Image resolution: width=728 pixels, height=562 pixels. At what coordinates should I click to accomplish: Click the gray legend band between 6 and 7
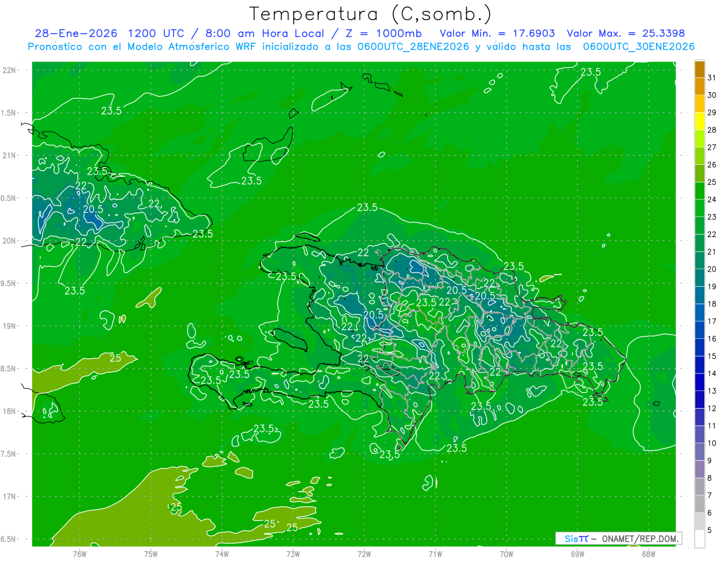699,504
